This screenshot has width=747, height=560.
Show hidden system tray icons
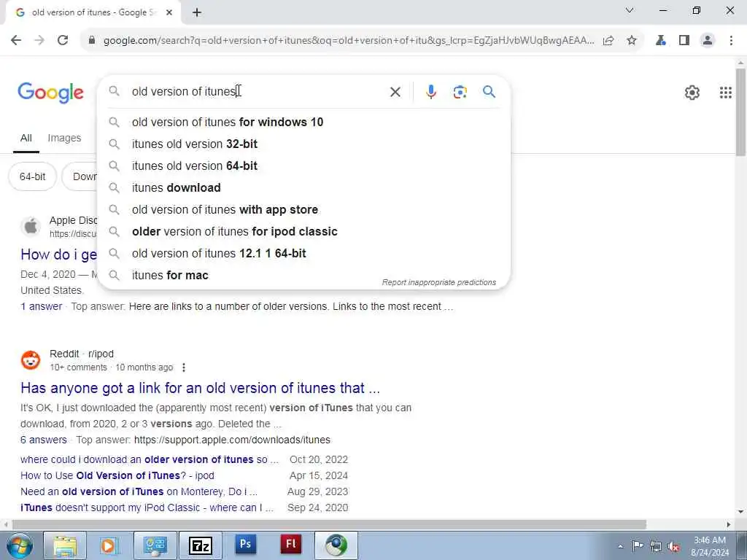coord(621,547)
